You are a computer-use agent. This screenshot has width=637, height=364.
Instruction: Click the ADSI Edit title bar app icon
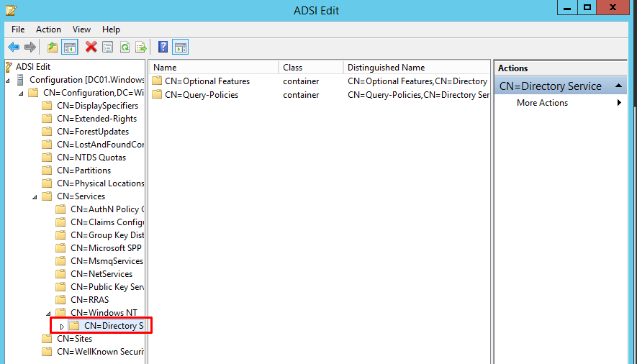[12, 10]
